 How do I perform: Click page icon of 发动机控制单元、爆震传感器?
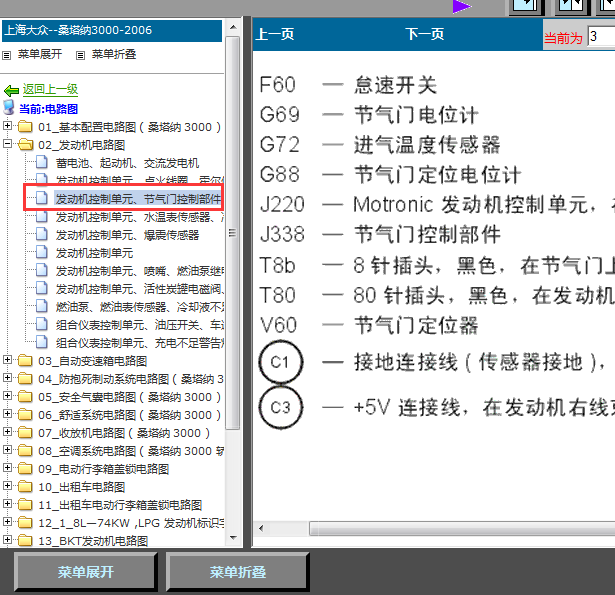point(42,234)
